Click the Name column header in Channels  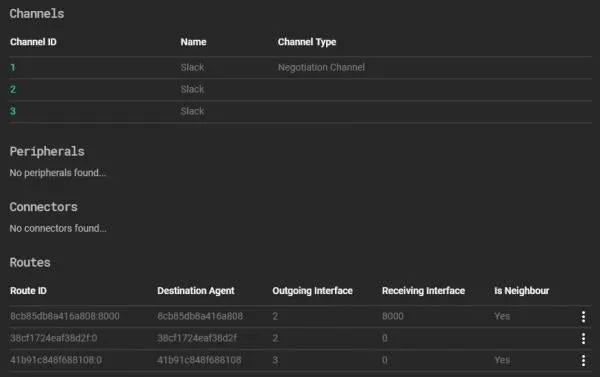tap(193, 42)
